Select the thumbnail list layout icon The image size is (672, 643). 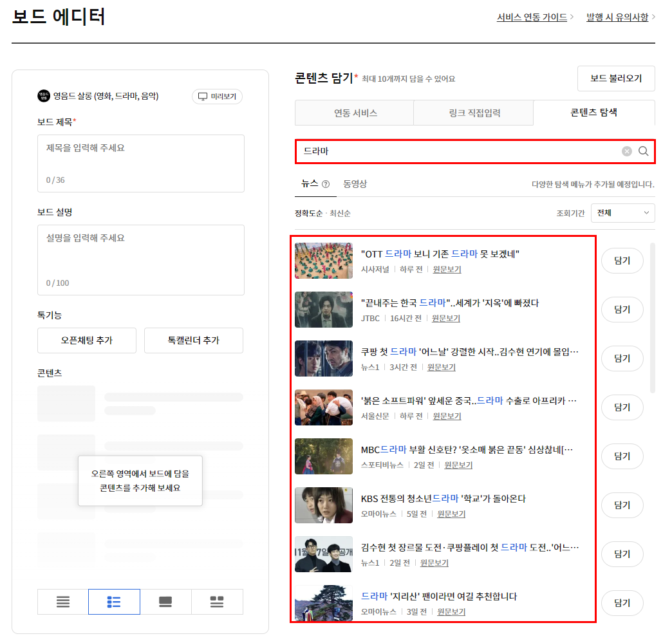(114, 601)
